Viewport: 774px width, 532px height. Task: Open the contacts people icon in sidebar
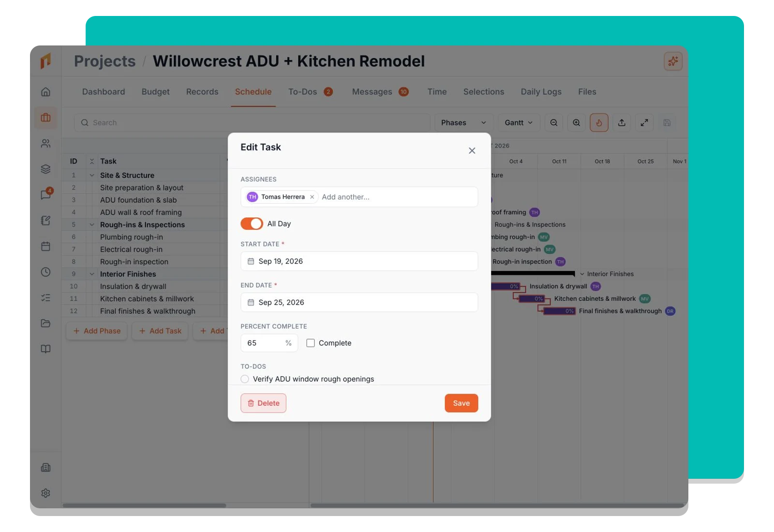coord(45,144)
